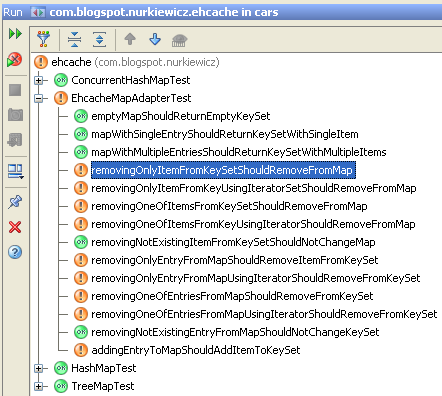
Task: Click OK icon of TreeMapTest
Action: [61, 386]
